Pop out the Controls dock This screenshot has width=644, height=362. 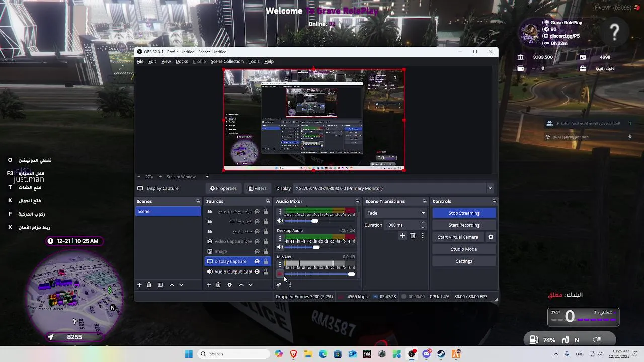(x=494, y=201)
